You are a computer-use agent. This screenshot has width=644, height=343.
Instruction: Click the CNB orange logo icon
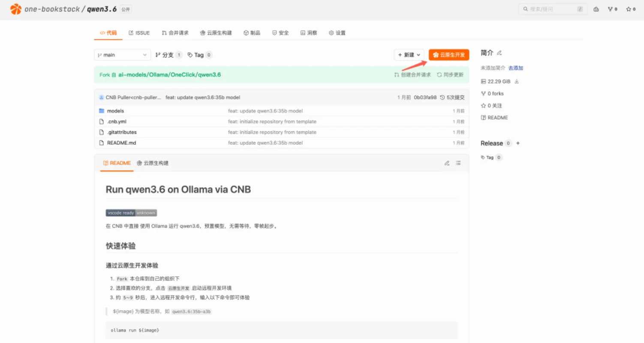(15, 9)
